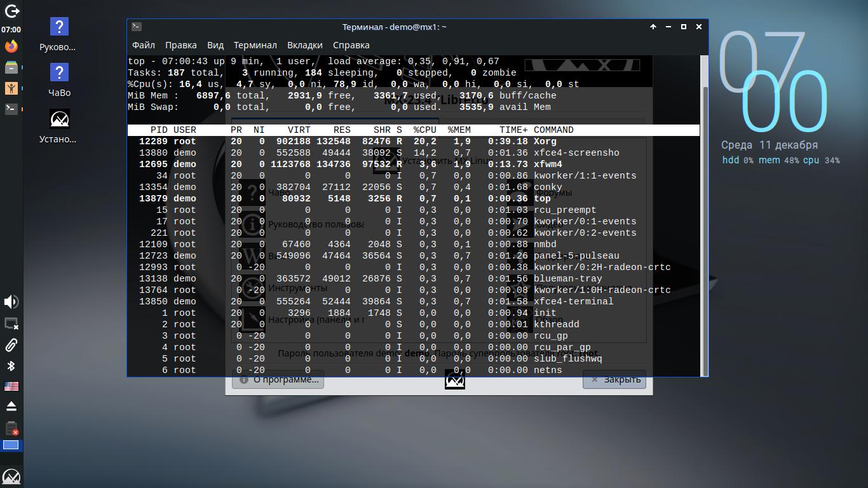Click the nmbd process row

click(x=414, y=244)
